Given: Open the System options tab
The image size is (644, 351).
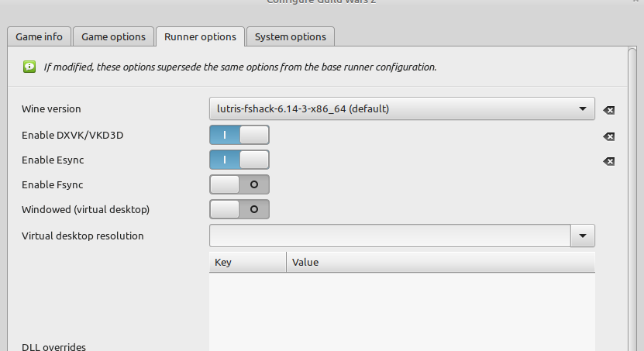Looking at the screenshot, I should 291,36.
